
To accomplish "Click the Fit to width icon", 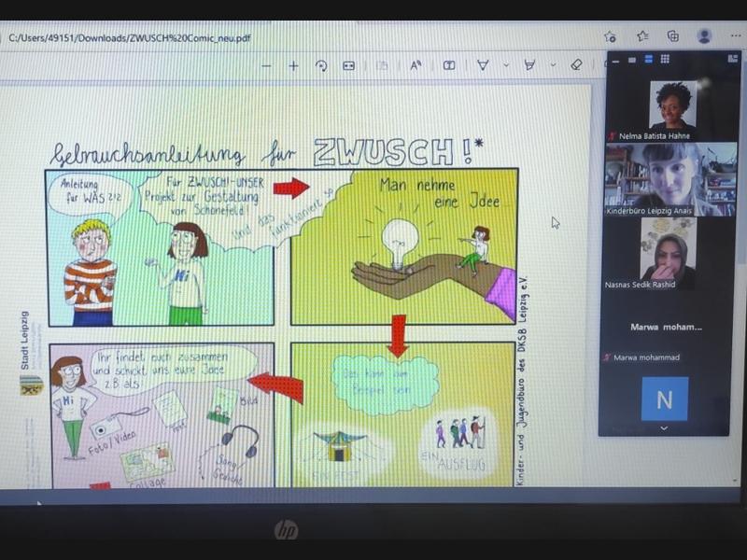I will [x=348, y=66].
